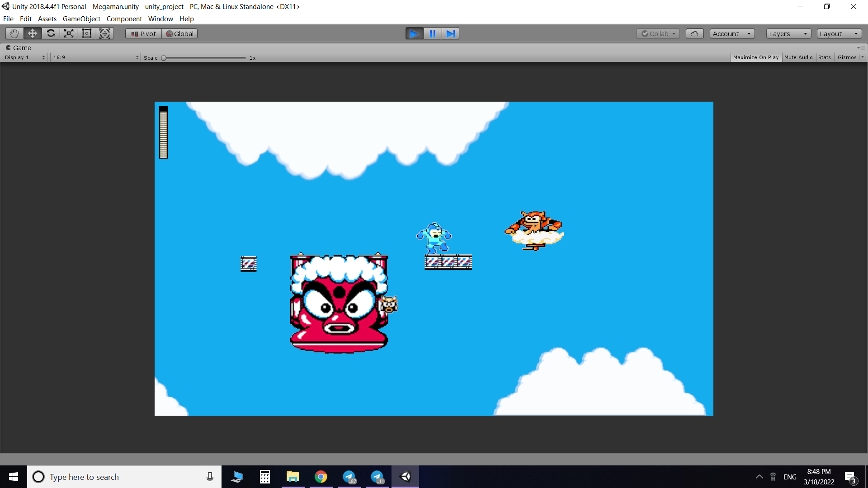Toggle Global handle rotation

pyautogui.click(x=179, y=34)
